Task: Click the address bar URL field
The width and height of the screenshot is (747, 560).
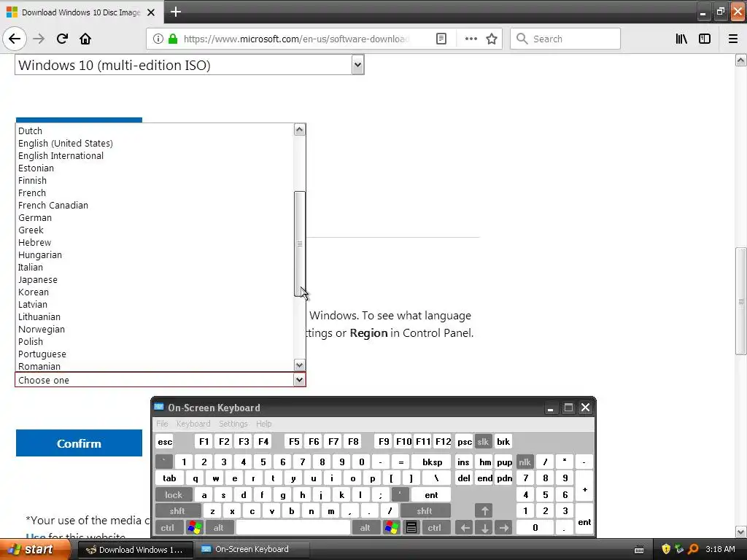Action: [x=296, y=39]
